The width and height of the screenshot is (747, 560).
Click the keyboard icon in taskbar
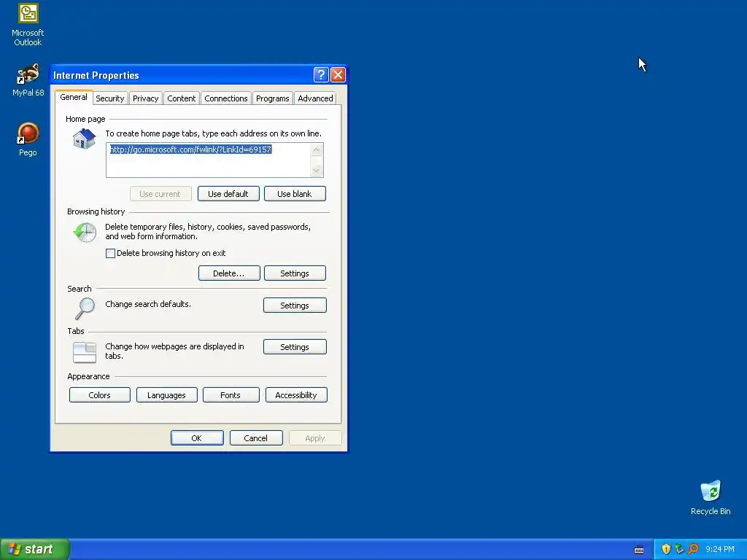click(x=639, y=550)
